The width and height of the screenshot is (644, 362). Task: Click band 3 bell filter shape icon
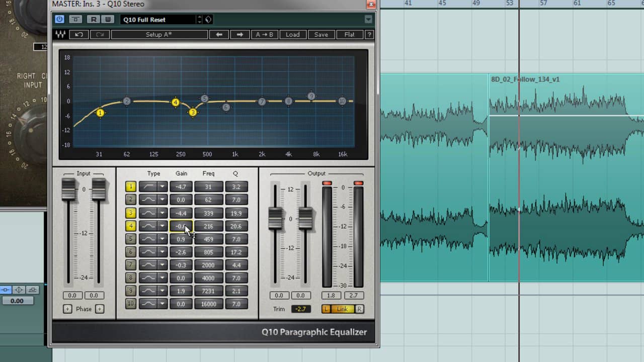point(148,213)
